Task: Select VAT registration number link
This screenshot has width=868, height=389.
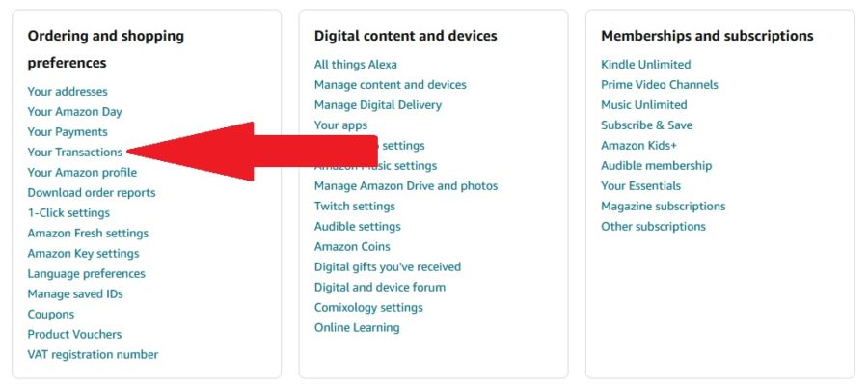Action: [x=93, y=354]
